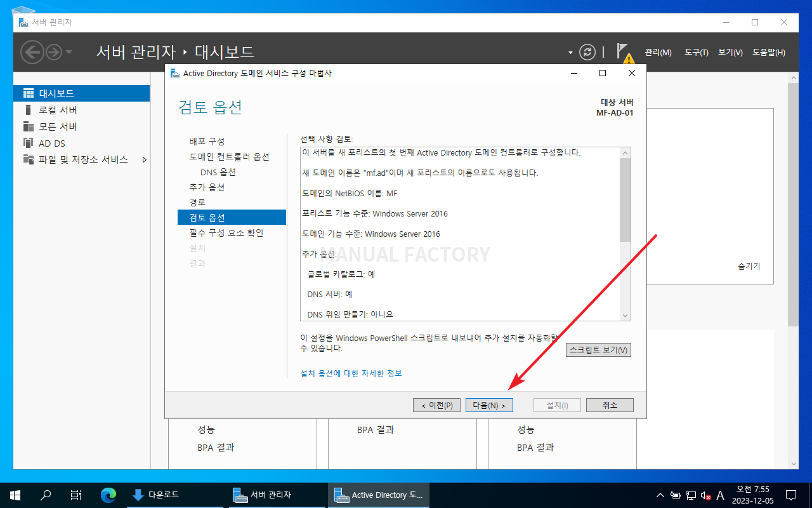Click the muted volume tray icon

pos(705,495)
